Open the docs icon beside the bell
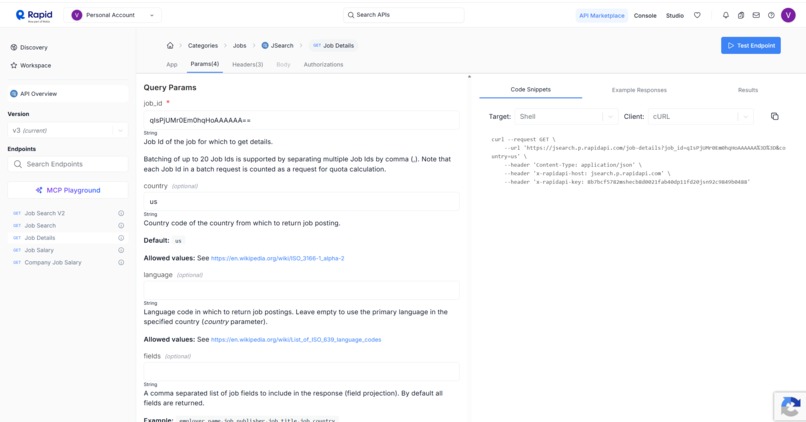806x422 pixels. click(x=741, y=15)
